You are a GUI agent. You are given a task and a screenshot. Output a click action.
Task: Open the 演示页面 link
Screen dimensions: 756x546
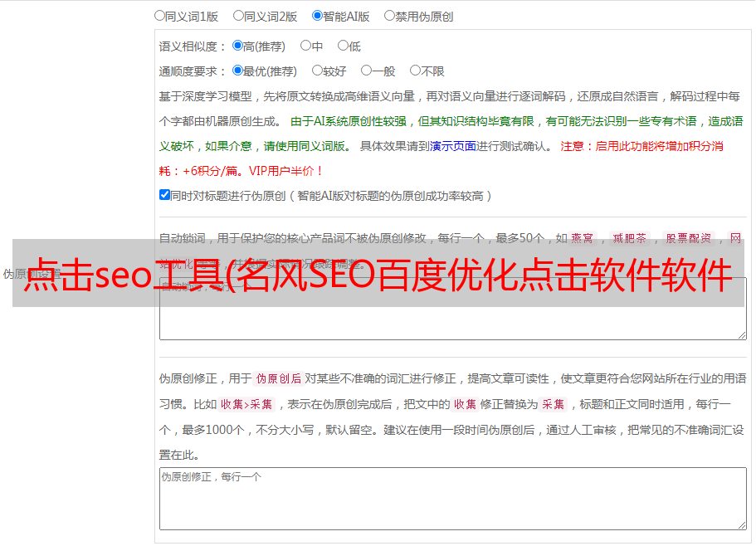453,146
